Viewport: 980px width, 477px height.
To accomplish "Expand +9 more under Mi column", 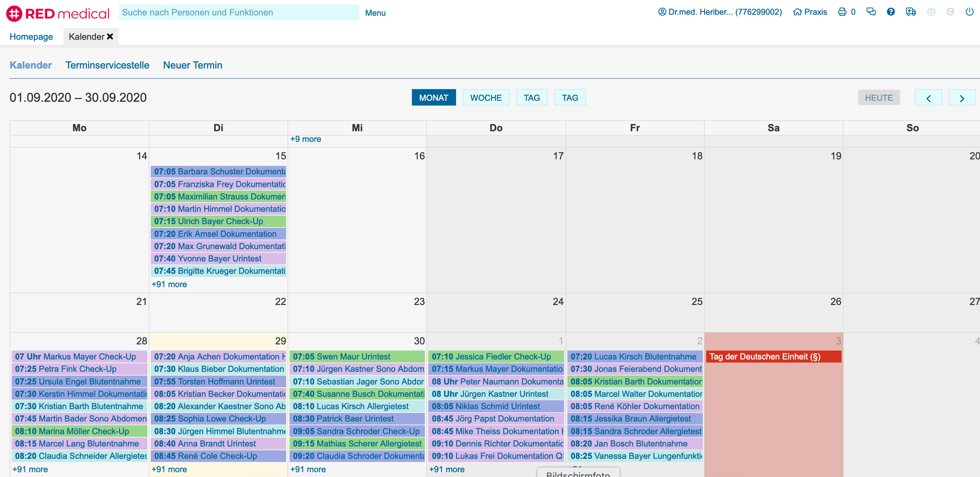I will 306,139.
